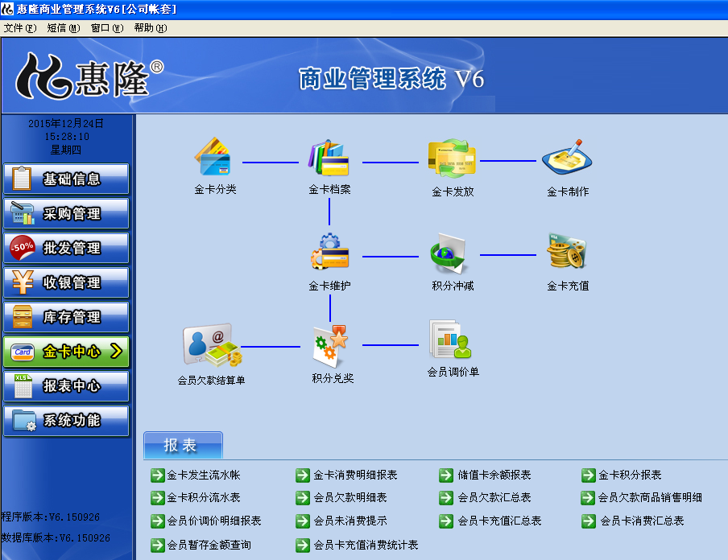The image size is (728, 560).
Task: Select the 金卡中心 sidebar module
Action: [66, 352]
